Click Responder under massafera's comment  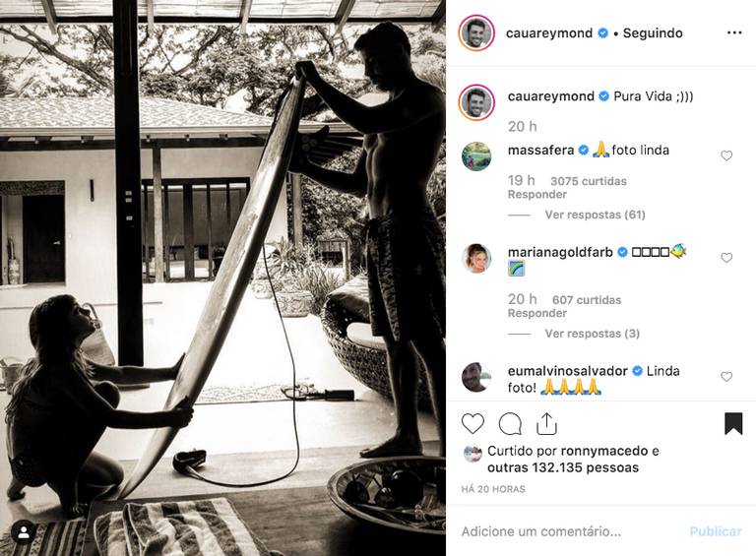537,195
